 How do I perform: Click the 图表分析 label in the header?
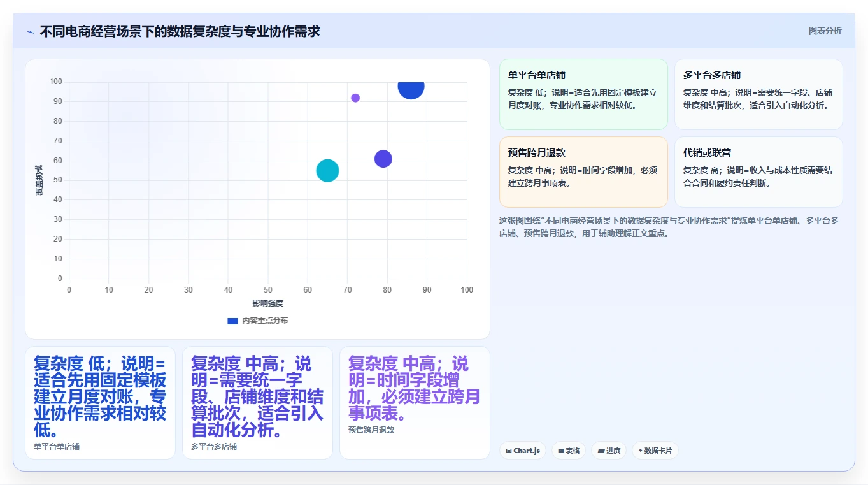coord(825,31)
